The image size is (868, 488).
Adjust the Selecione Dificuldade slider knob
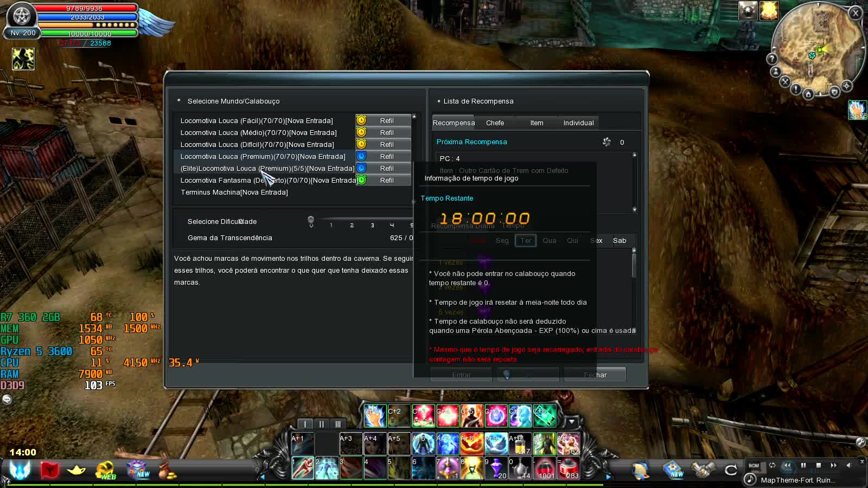pyautogui.click(x=311, y=220)
